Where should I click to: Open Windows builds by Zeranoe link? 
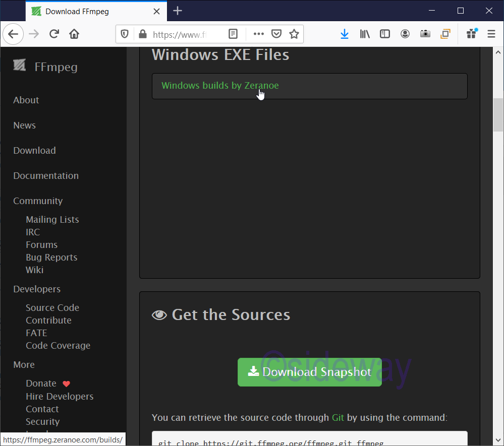click(220, 85)
